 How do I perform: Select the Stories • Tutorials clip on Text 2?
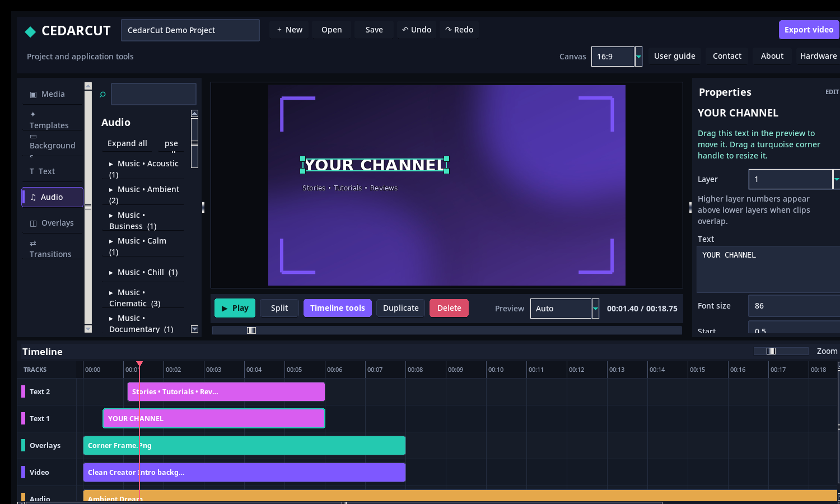click(x=226, y=392)
